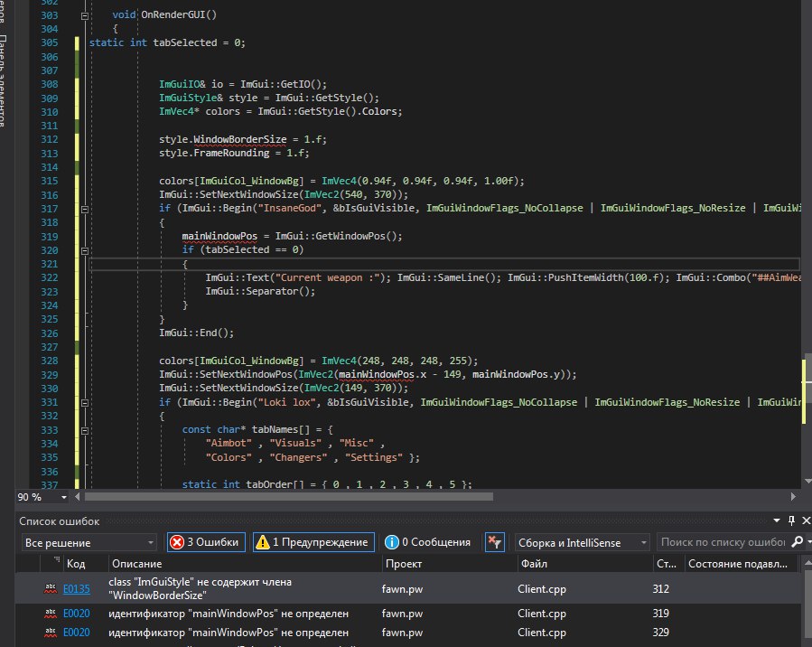Collapse the InsaneGod if-block at line 317

click(84, 208)
